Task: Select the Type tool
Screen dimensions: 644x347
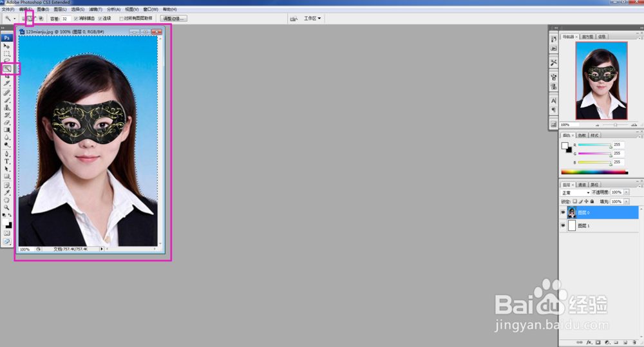Action: click(6, 162)
